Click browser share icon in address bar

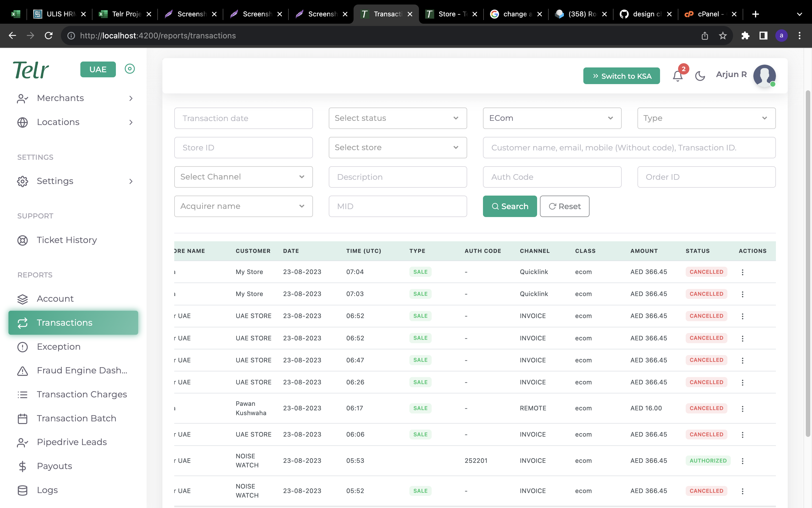click(x=705, y=36)
